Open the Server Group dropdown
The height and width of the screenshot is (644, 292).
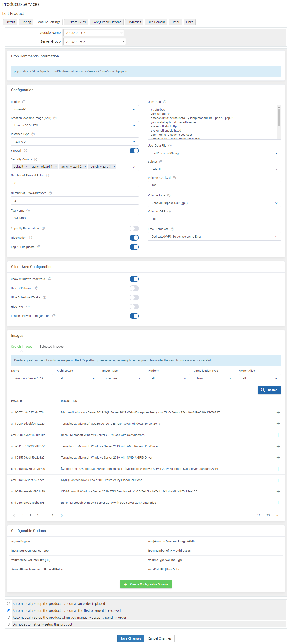[94, 41]
